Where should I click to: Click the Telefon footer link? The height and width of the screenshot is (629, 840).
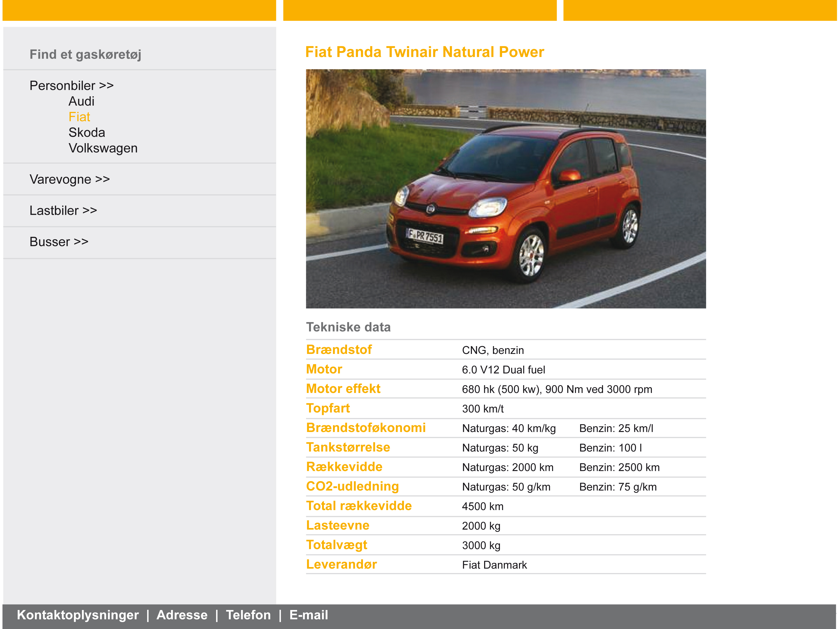[x=248, y=615]
